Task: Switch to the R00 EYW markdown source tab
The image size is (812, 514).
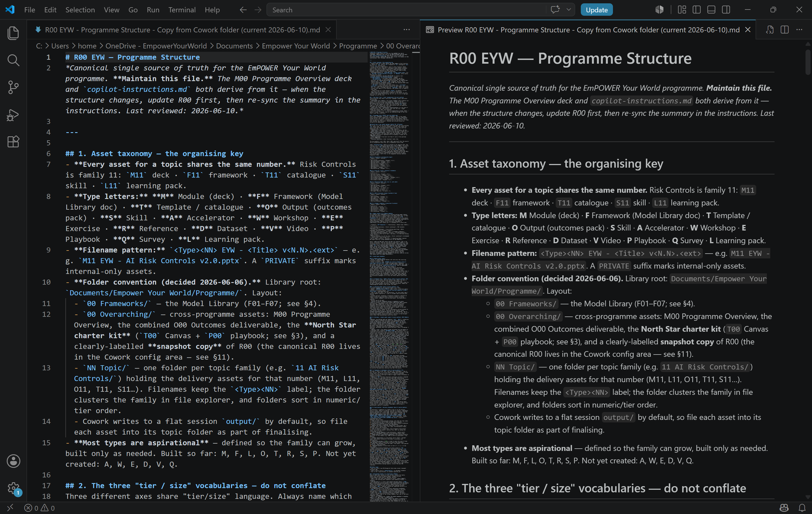Action: pos(182,30)
